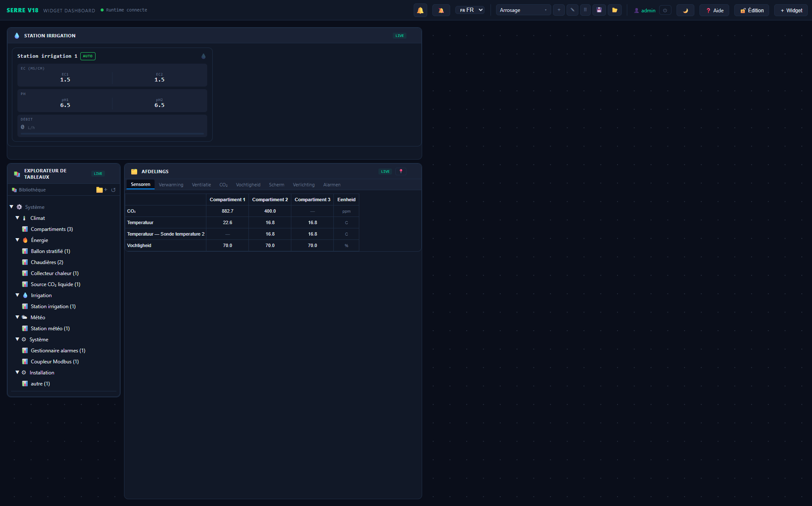The image size is (812, 506).
Task: Click the Coupleur Modbus (1) chart icon
Action: point(25,362)
